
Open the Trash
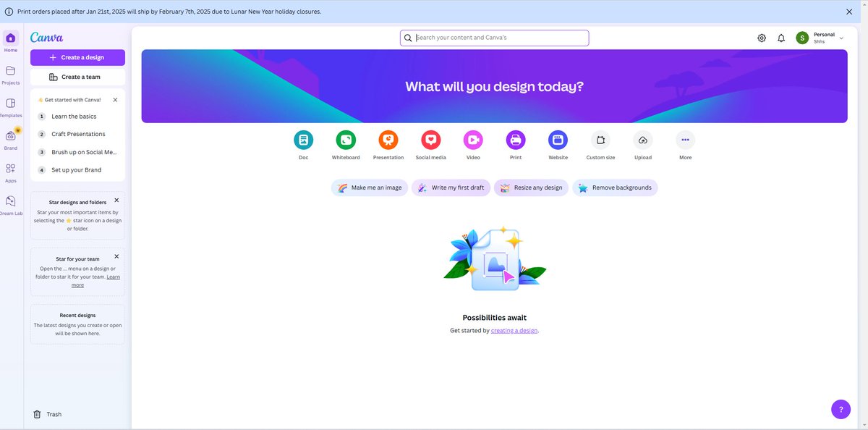pos(47,414)
